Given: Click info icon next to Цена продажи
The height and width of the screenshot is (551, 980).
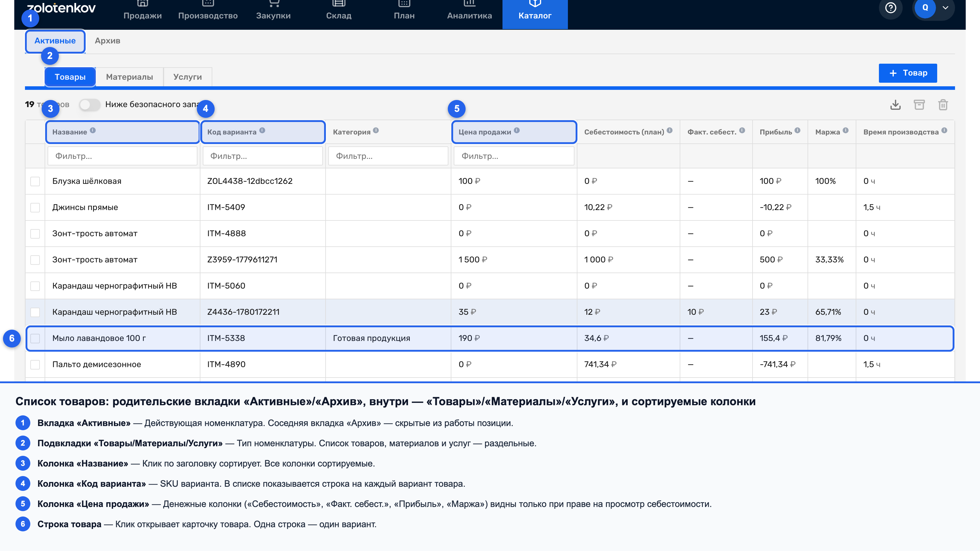Looking at the screenshot, I should [517, 130].
